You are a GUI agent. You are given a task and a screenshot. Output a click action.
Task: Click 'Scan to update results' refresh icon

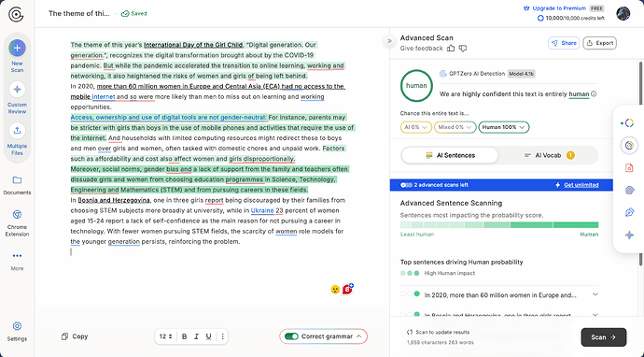pos(410,332)
